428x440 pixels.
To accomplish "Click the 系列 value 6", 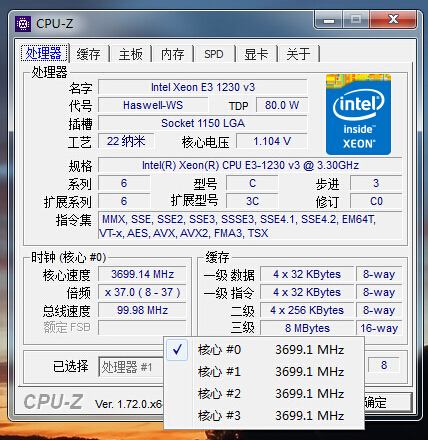I will 124,183.
